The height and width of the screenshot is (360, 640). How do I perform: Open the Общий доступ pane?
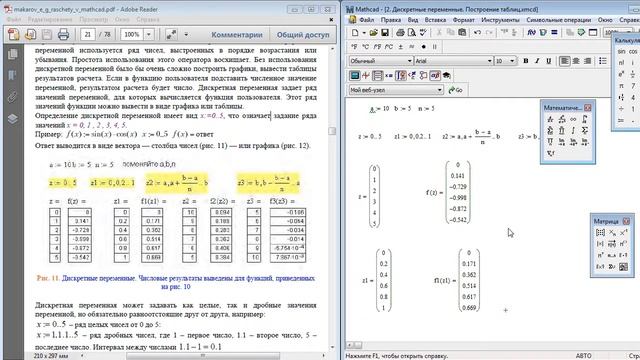(303, 35)
